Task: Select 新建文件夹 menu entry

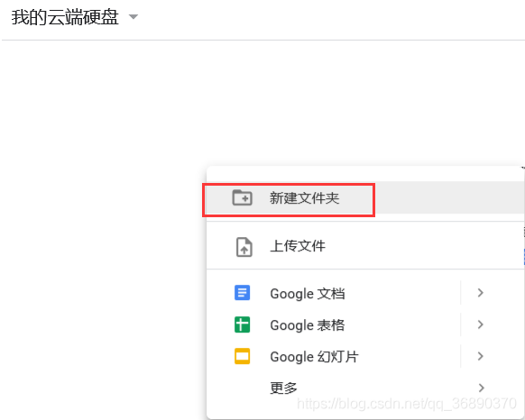Action: [x=365, y=197]
